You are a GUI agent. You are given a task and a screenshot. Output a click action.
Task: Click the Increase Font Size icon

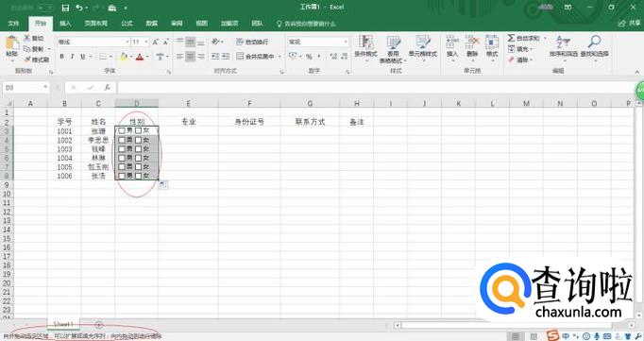click(x=156, y=42)
